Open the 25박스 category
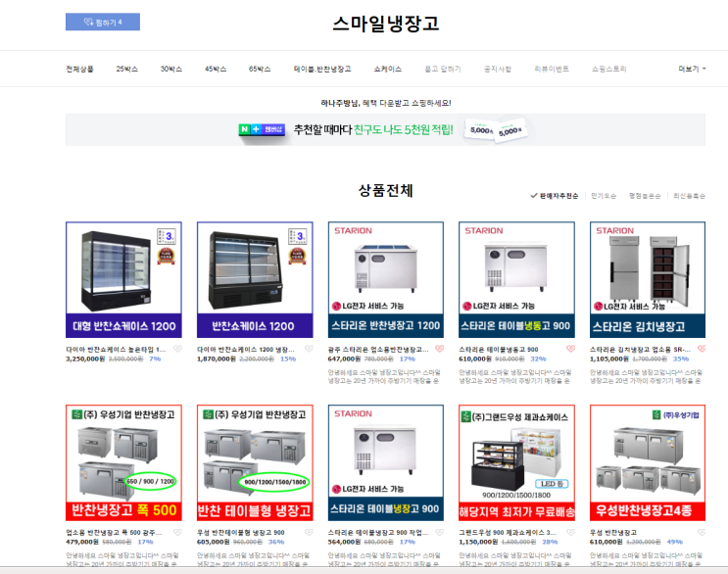This screenshot has height=574, width=728. point(126,70)
